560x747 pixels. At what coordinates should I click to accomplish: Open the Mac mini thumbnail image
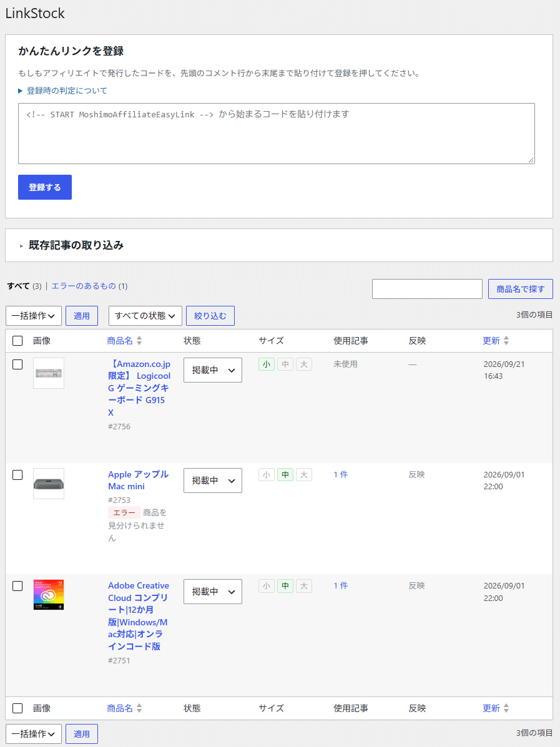pos(49,484)
